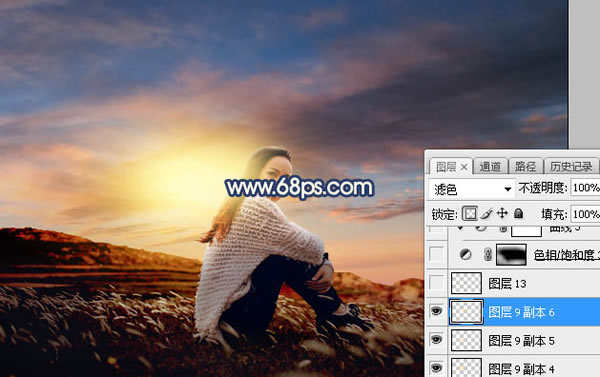Switch to the 路径 tab
The width and height of the screenshot is (600, 377).
(x=525, y=166)
